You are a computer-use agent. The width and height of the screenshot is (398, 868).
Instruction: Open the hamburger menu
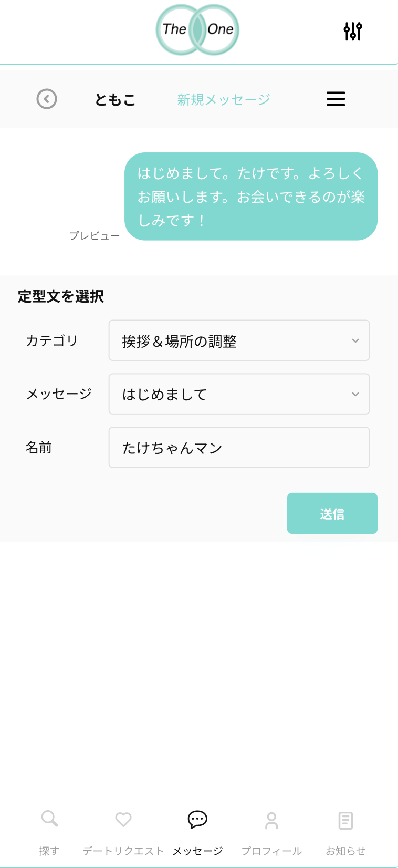pyautogui.click(x=336, y=99)
